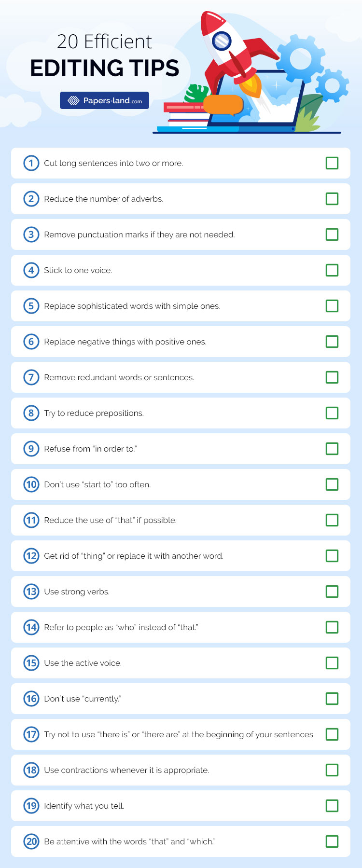362x868 pixels.
Task: Click the orange speech bubble icon
Action: click(x=223, y=105)
